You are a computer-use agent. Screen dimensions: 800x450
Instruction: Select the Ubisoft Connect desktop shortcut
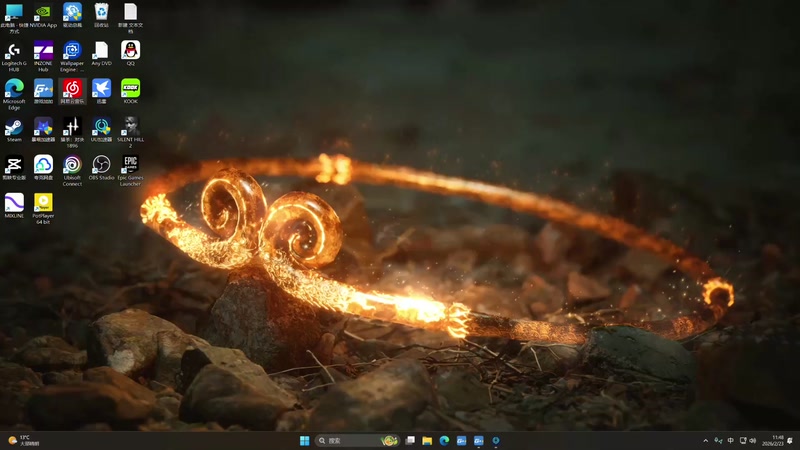[x=72, y=171]
